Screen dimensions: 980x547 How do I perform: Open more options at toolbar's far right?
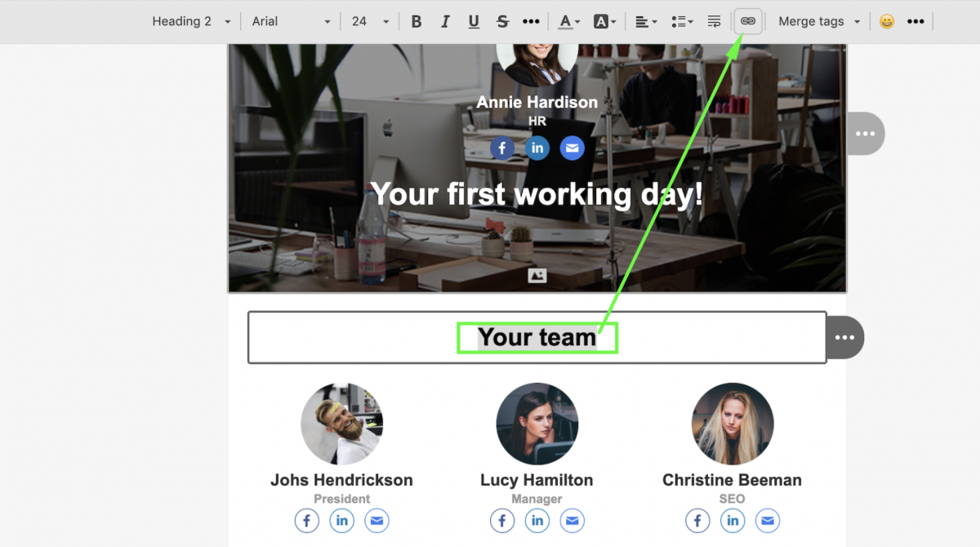915,22
